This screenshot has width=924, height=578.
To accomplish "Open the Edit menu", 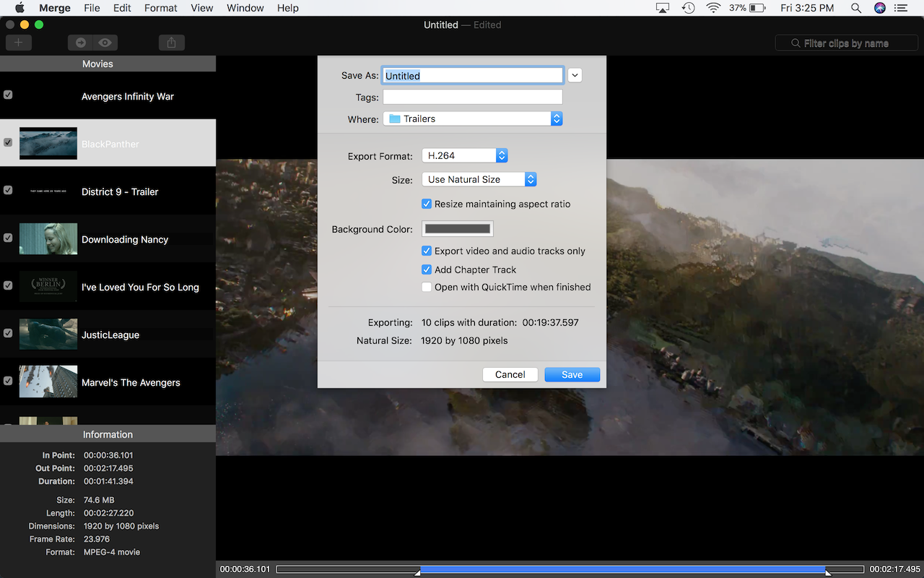I will 122,8.
